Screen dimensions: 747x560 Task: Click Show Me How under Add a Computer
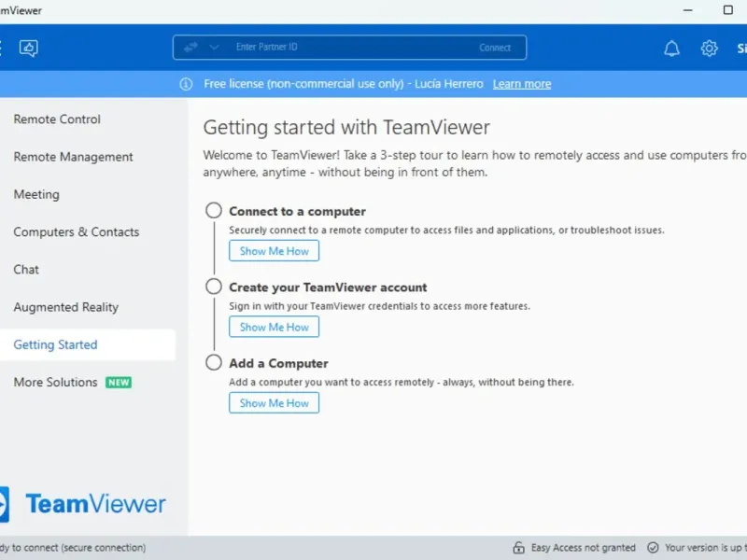pos(274,403)
